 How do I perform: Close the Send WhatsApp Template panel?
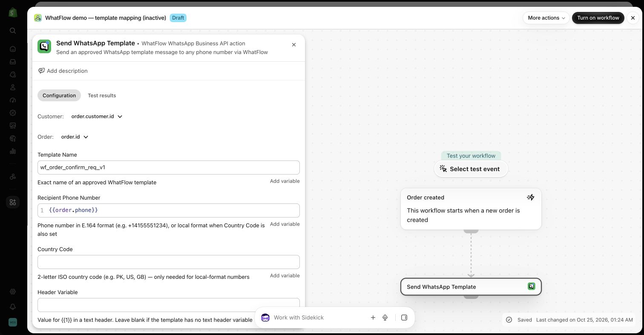point(294,45)
